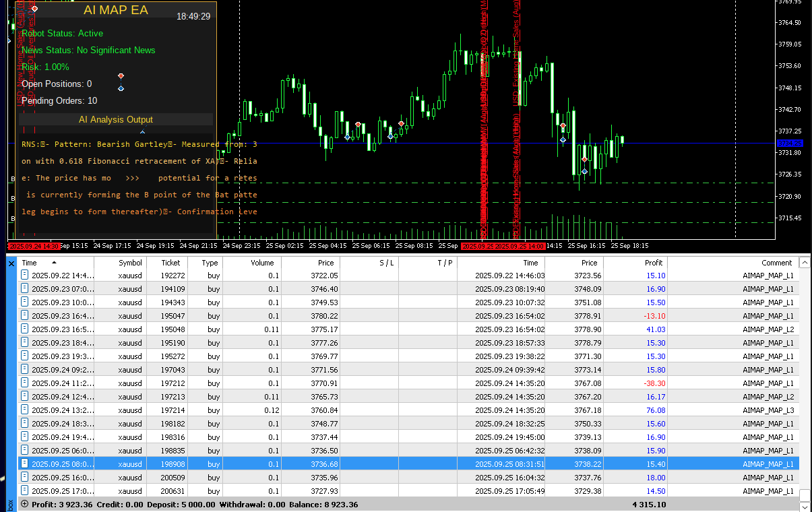Click the 76.08 profit value for ticket 197214
Viewport: 812px width, 512px height.
pos(656,410)
